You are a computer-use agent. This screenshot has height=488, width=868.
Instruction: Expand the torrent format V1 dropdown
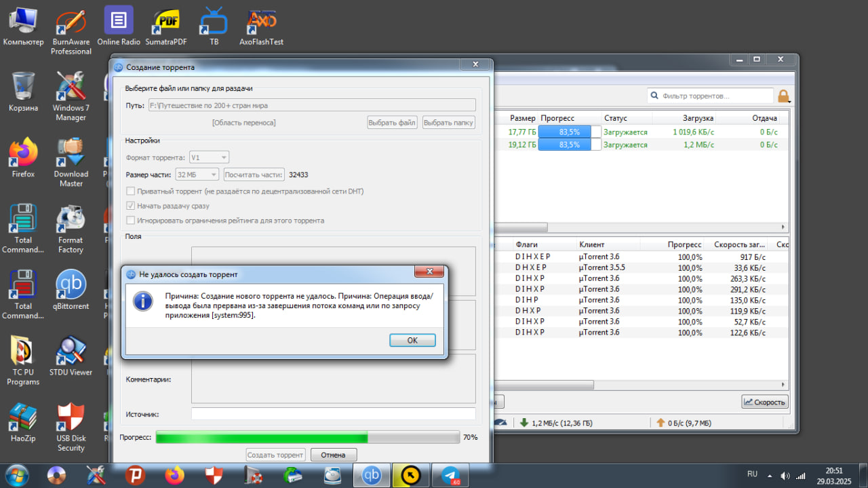209,157
